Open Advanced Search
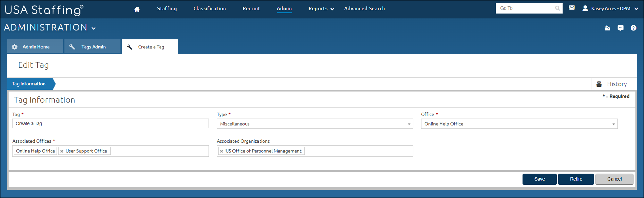Screen dimensions: 644x198 [x=364, y=8]
